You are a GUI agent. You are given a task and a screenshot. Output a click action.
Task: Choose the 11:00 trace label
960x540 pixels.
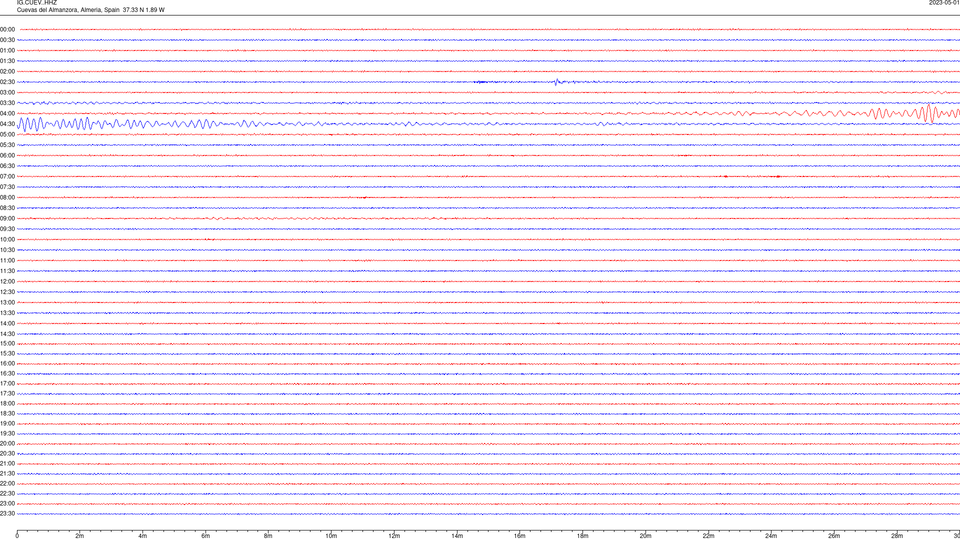(x=7, y=260)
